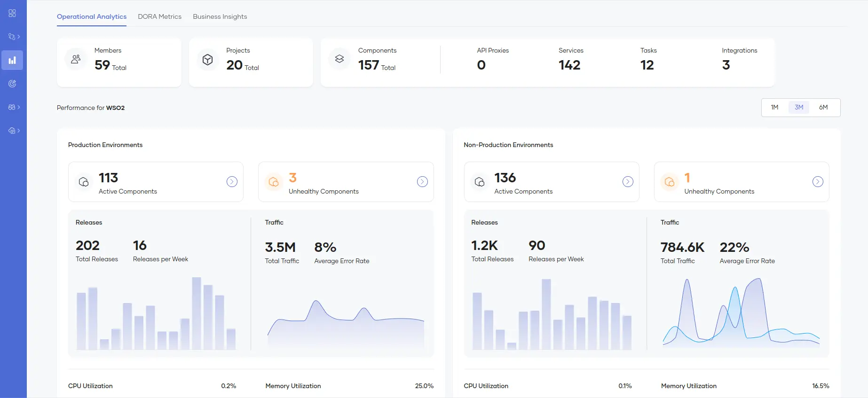The width and height of the screenshot is (868, 398).
Task: Click Non-Production 784.6K Total Traffic value
Action: tap(682, 247)
